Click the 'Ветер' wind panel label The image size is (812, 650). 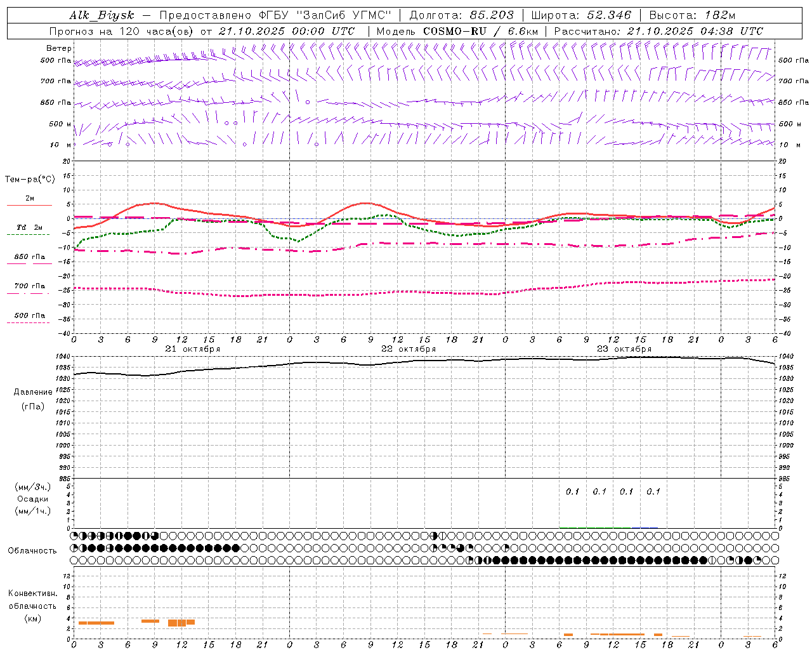point(59,48)
